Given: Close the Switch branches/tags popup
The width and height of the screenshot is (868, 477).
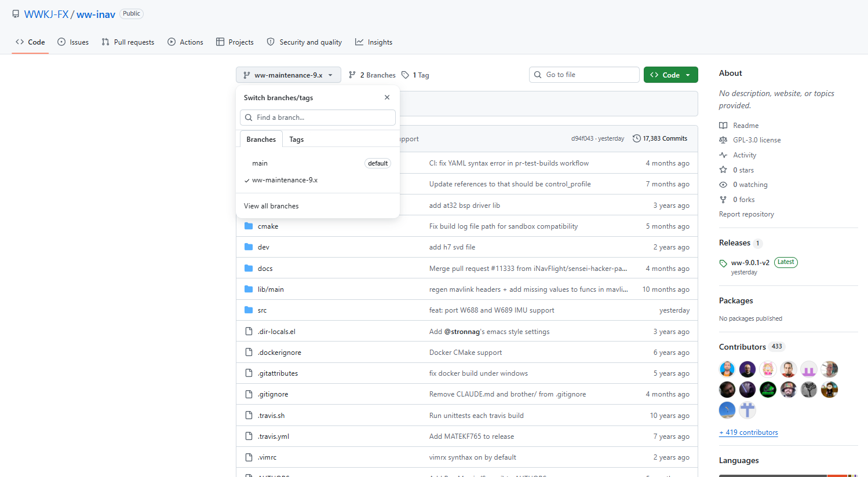Looking at the screenshot, I should coord(387,97).
